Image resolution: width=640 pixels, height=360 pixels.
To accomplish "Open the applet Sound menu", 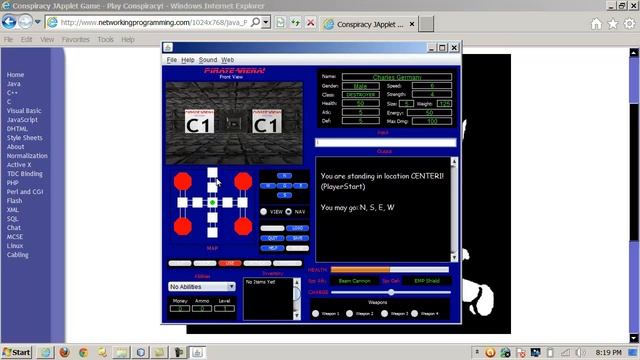I will tap(208, 60).
